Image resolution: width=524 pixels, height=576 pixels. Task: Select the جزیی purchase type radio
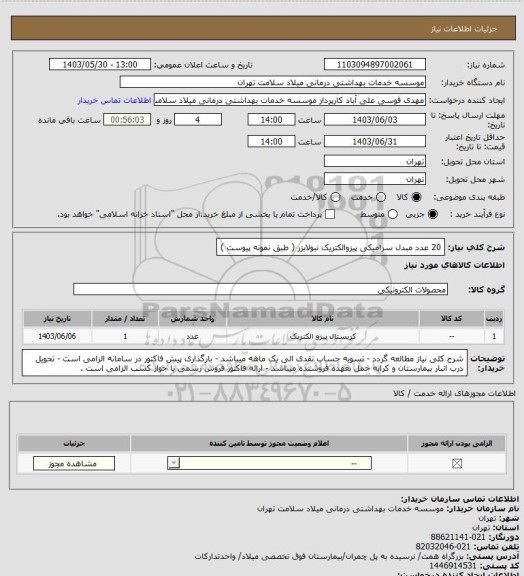click(x=433, y=214)
